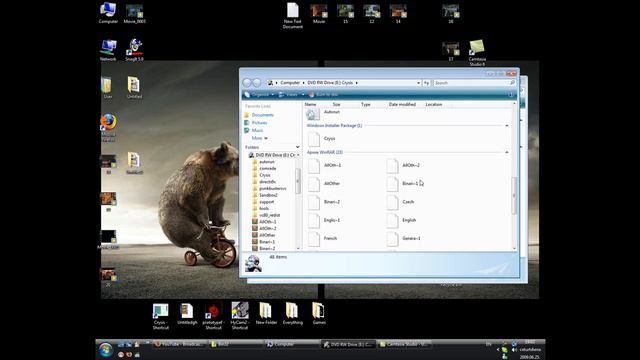Collapse the WinRAR archive group
This screenshot has width=640, height=360.
point(507,152)
